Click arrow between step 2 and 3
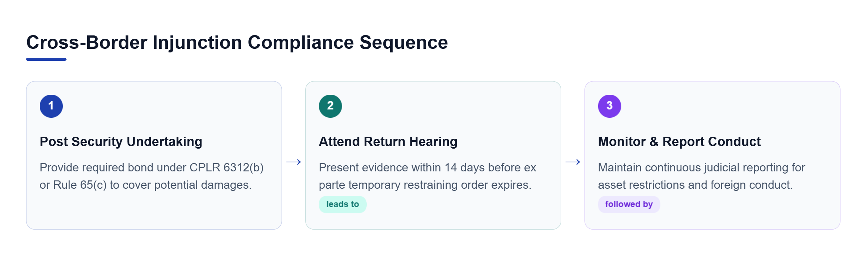Viewport: 868px width, 256px height. tap(573, 162)
